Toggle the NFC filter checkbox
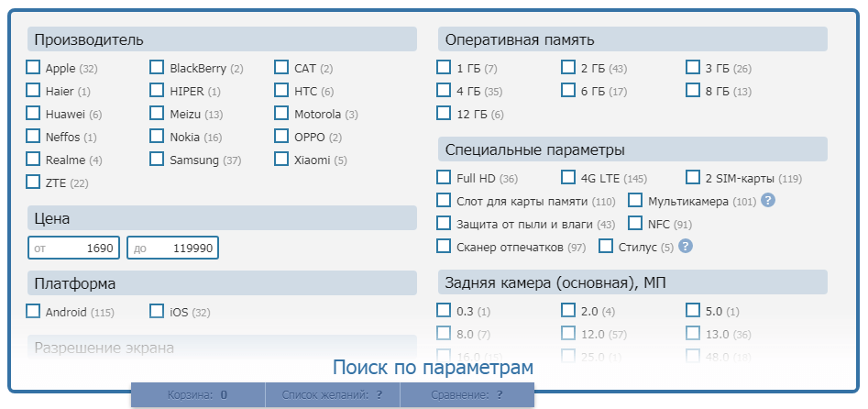Image resolution: width=868 pixels, height=409 pixels. click(x=636, y=224)
